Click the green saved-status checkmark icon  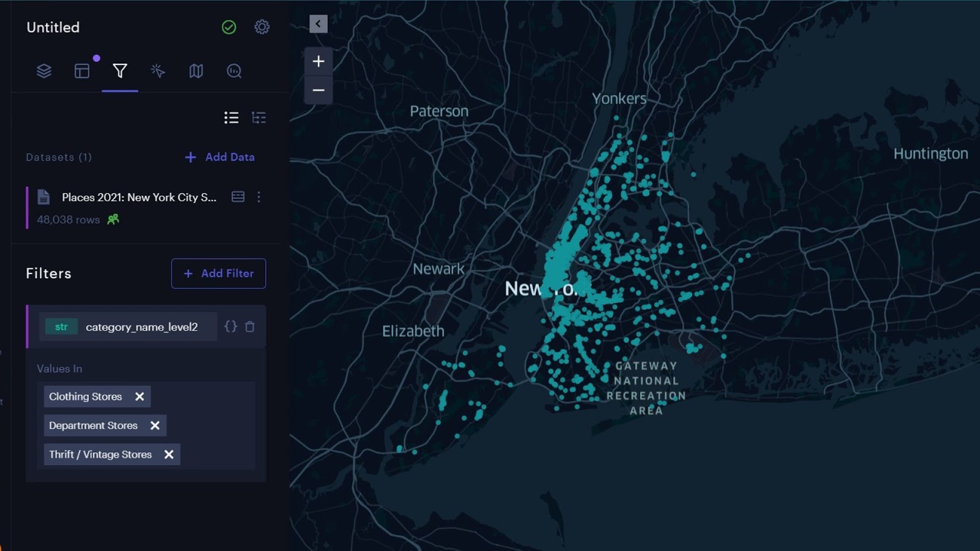click(229, 27)
